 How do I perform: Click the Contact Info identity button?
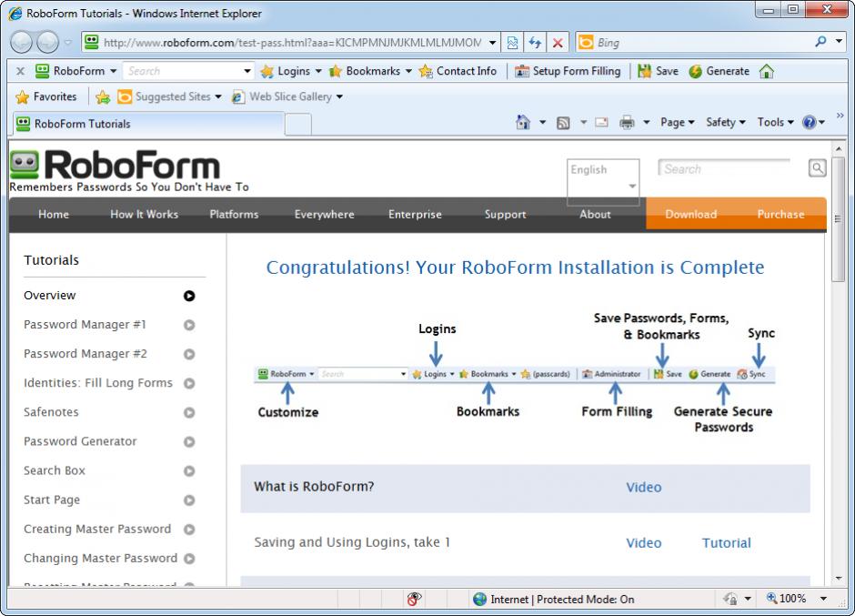pyautogui.click(x=458, y=71)
